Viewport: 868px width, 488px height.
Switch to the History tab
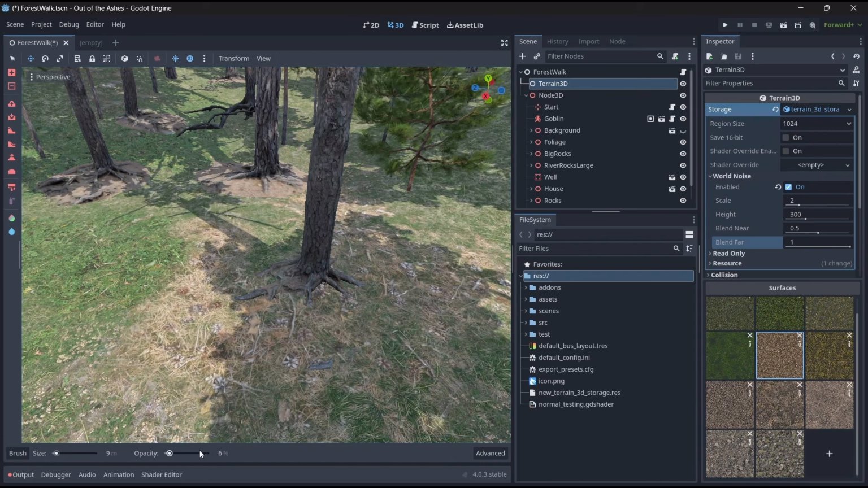click(557, 41)
